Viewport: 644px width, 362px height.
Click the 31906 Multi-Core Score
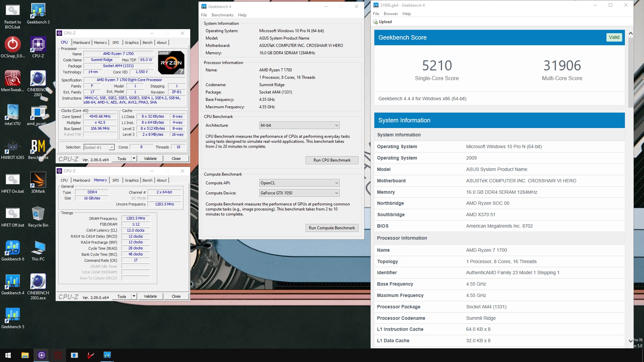pyautogui.click(x=562, y=66)
